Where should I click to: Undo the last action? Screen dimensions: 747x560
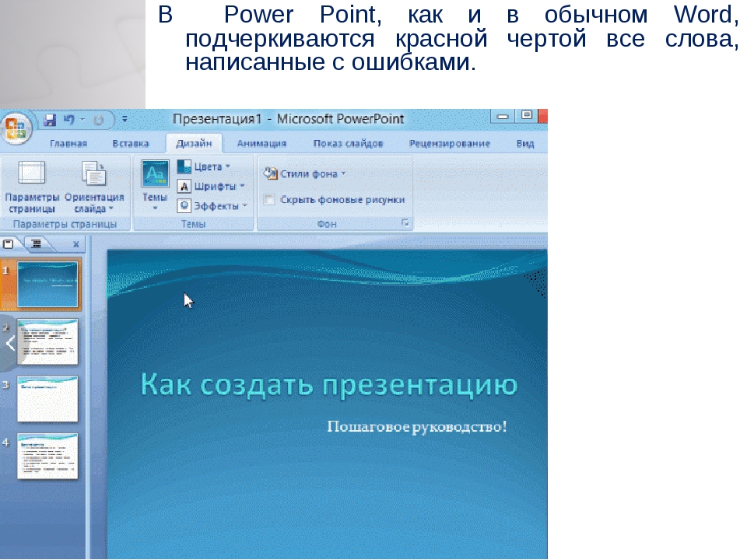(x=69, y=120)
